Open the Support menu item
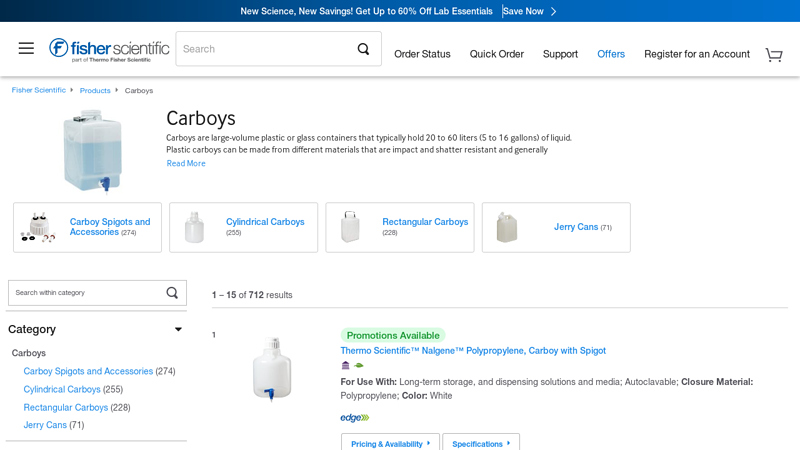This screenshot has height=450, width=800. click(x=560, y=54)
